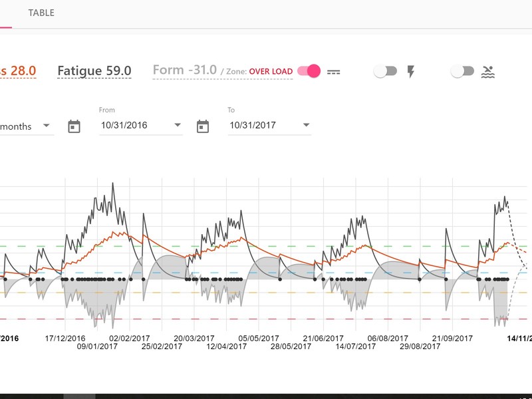Expand the From date 10/31/2016 dropdown
This screenshot has height=399, width=532.
point(178,125)
